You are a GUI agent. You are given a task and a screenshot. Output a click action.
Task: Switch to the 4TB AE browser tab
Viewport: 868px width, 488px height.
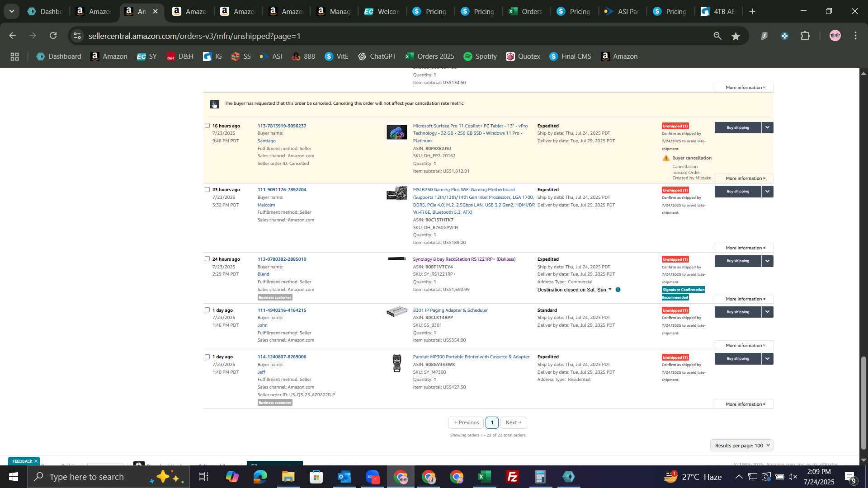pyautogui.click(x=718, y=11)
